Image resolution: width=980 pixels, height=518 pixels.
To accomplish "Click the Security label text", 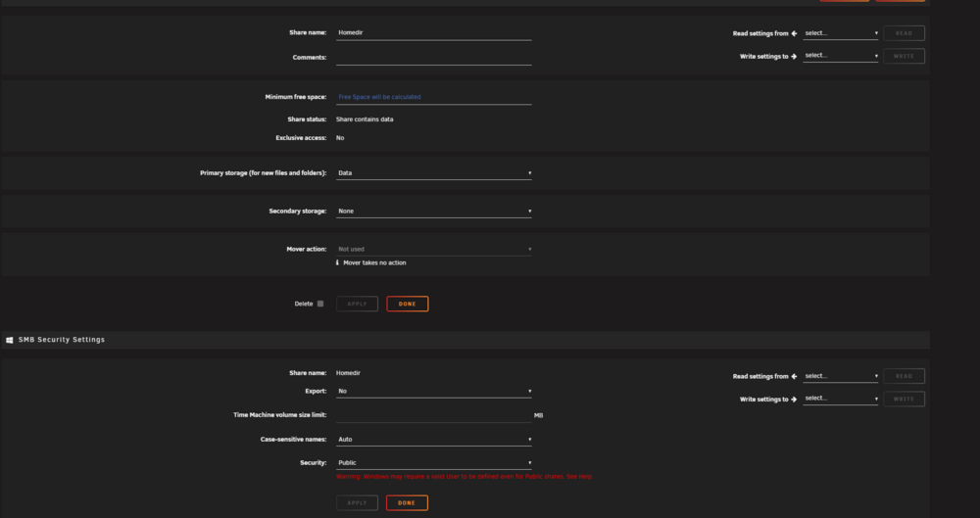I will [x=314, y=463].
